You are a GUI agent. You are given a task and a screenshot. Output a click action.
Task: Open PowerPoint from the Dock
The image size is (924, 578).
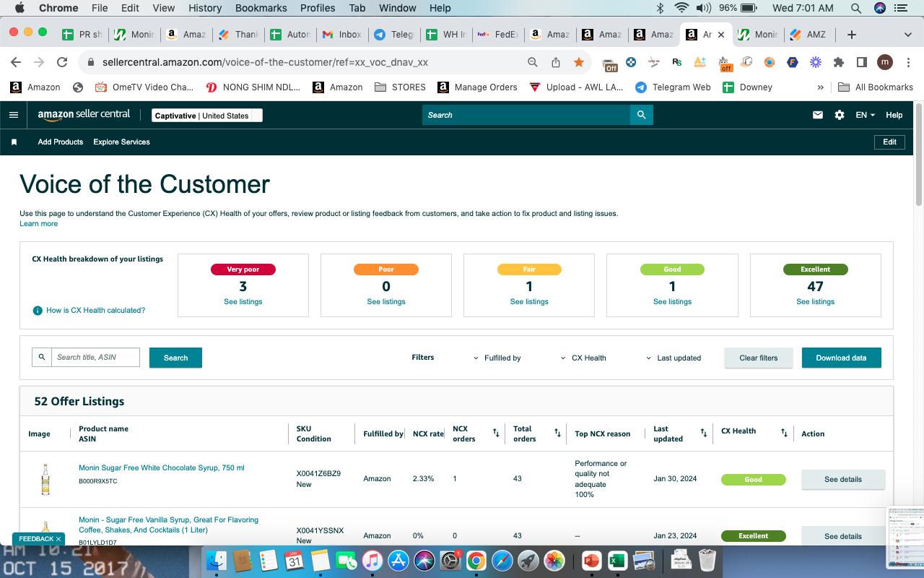[x=591, y=561]
